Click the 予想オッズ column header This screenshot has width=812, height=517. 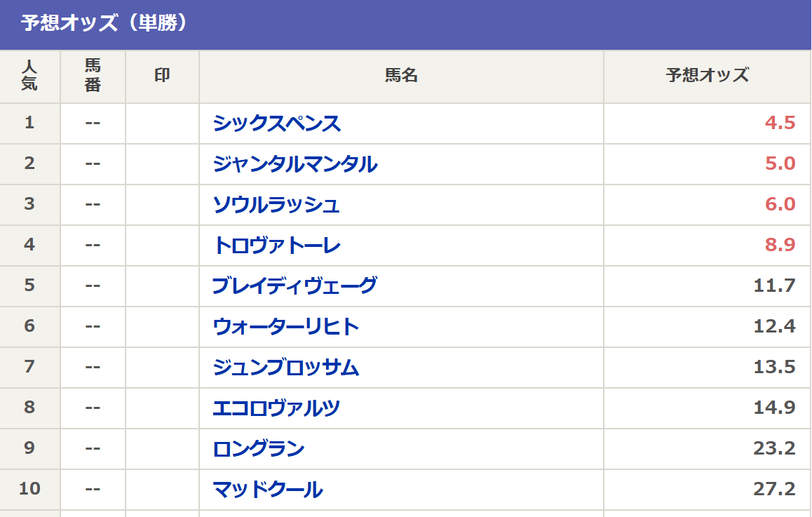707,76
